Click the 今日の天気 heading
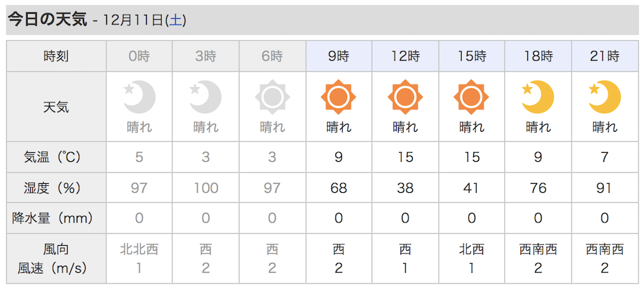This screenshot has height=287, width=644. pos(48,20)
